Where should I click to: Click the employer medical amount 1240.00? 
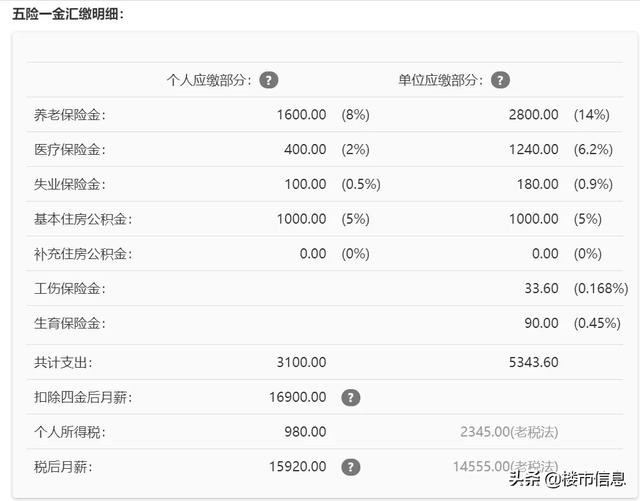533,150
